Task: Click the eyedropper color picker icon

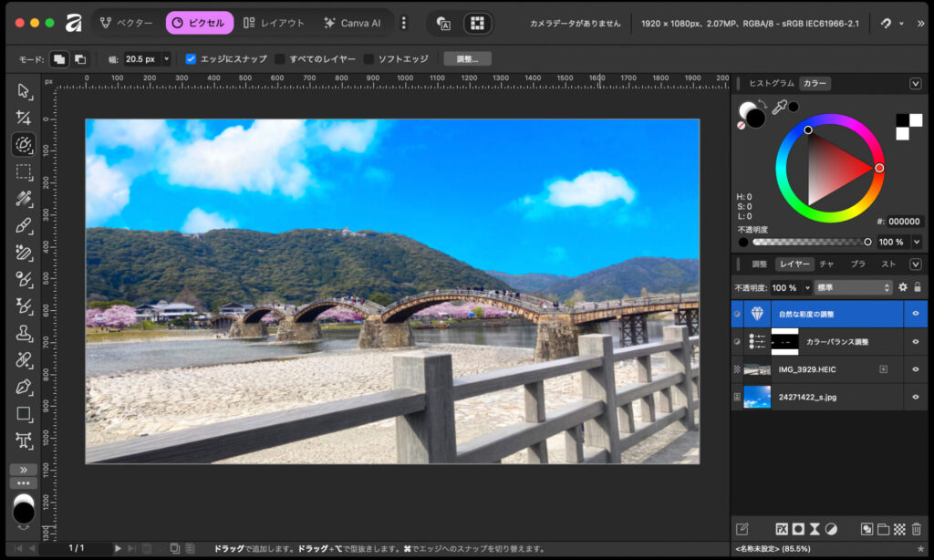Action: coord(779,108)
